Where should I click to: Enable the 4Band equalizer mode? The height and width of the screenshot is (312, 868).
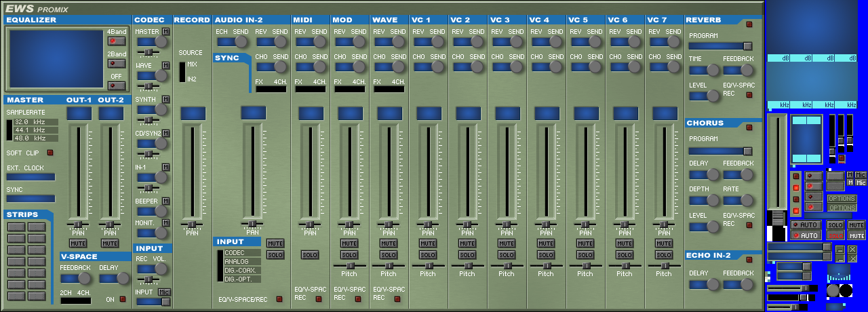pyautogui.click(x=117, y=41)
